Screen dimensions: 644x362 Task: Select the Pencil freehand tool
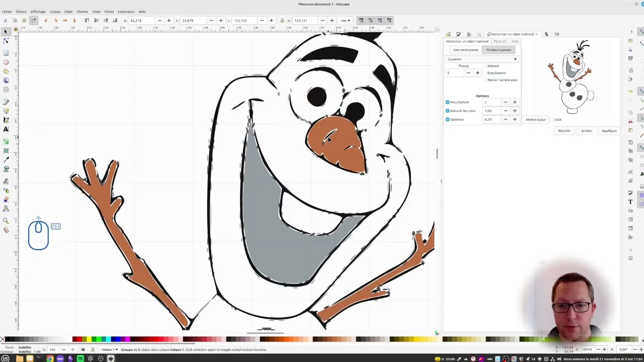(6, 111)
